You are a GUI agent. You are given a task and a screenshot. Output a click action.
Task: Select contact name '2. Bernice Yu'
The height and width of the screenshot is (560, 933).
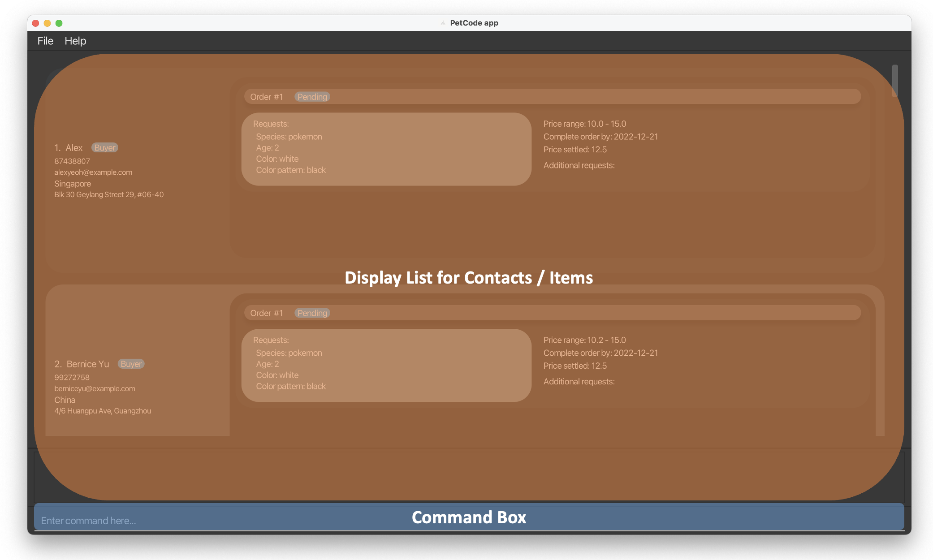point(82,364)
